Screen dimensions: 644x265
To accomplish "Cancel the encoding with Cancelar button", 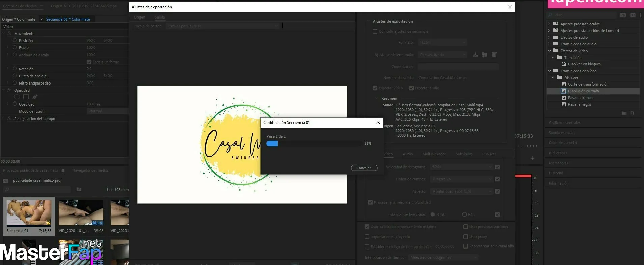I will pyautogui.click(x=364, y=168).
